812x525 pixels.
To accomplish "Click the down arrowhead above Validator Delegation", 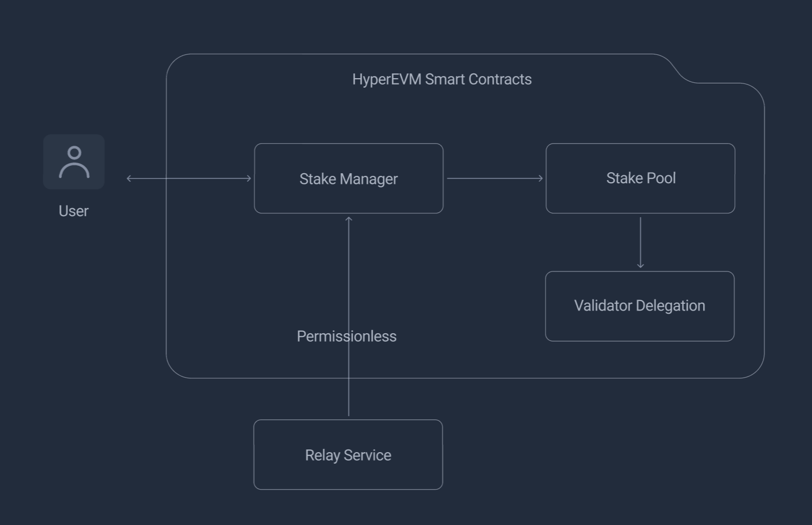I will [x=640, y=265].
